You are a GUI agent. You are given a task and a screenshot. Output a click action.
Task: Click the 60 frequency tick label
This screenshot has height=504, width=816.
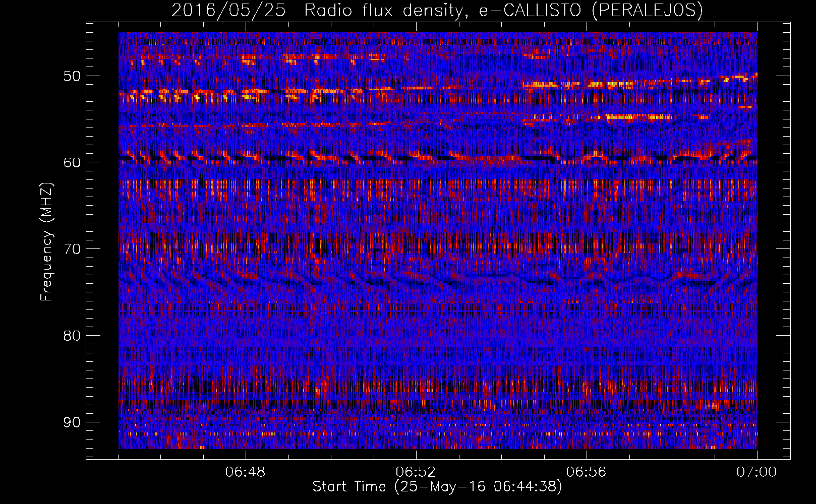[x=72, y=162]
